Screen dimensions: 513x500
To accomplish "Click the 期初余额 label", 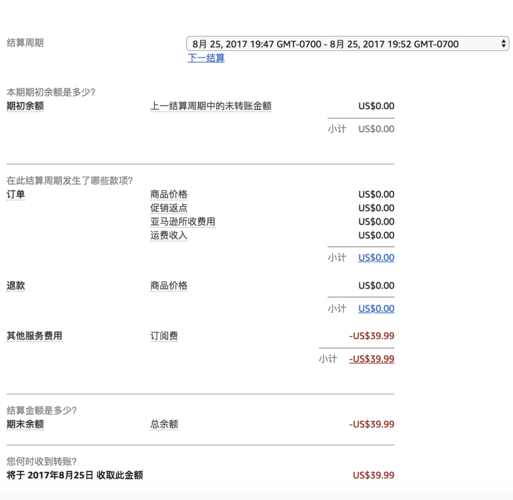I will coord(25,106).
